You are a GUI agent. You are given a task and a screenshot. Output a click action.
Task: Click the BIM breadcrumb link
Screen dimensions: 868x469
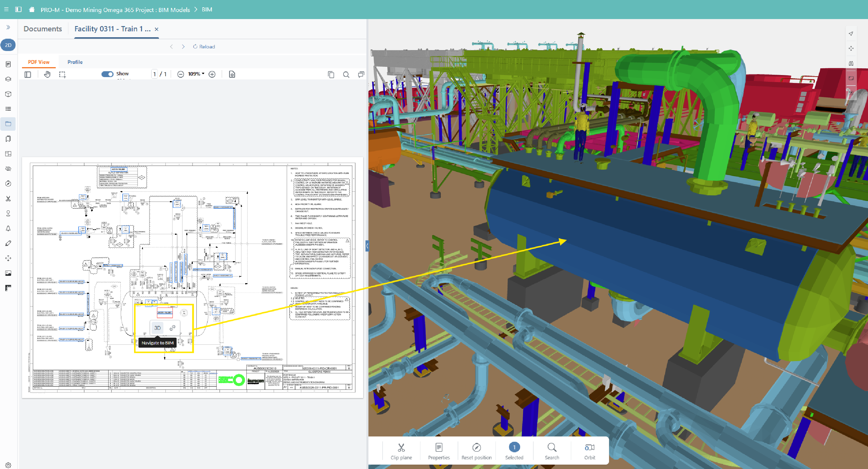click(x=207, y=9)
